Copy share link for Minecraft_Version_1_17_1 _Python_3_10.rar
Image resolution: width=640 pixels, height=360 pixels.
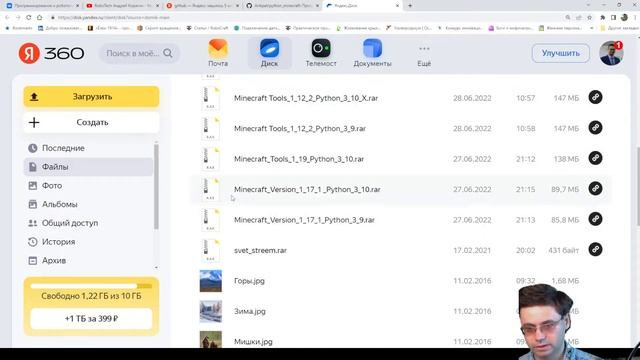[596, 189]
